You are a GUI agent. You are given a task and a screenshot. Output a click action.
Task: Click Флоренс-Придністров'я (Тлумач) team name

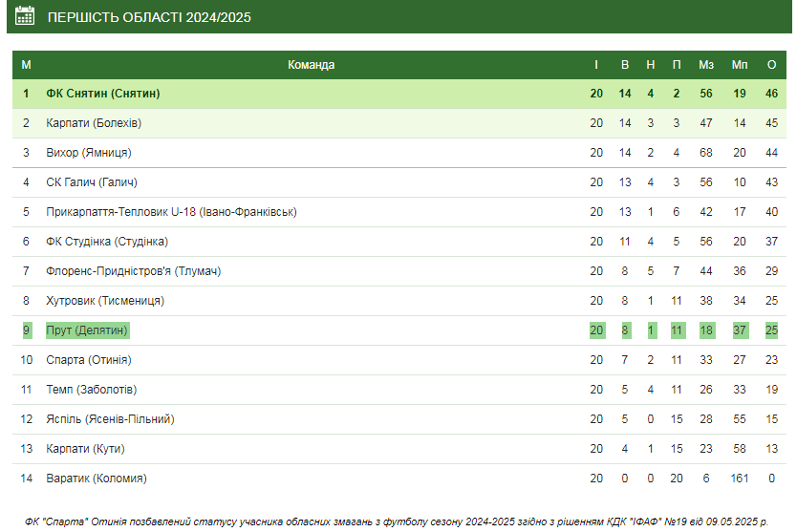coord(133,271)
